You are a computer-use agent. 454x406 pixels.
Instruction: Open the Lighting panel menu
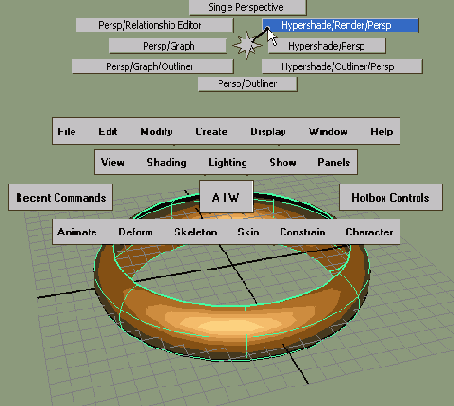[227, 163]
